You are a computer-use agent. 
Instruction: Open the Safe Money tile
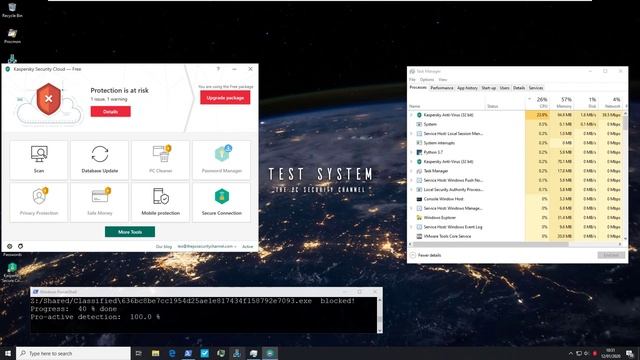(100, 202)
